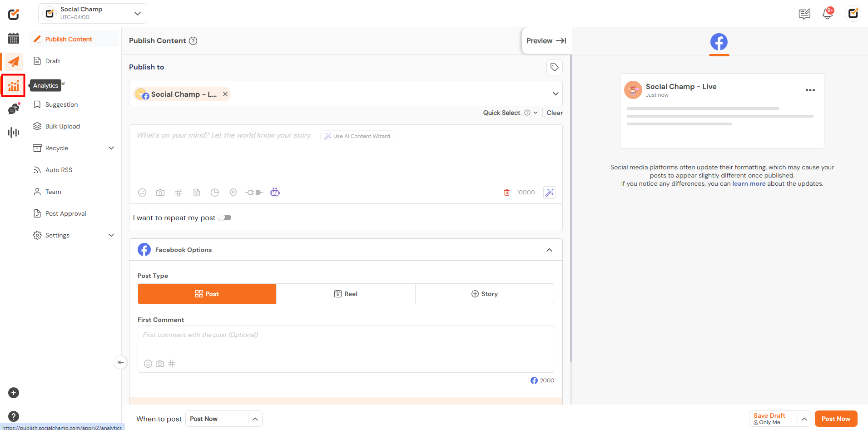Screen dimensions: 868x430
Task: Open the calendar view icon in sidebar
Action: tap(14, 38)
